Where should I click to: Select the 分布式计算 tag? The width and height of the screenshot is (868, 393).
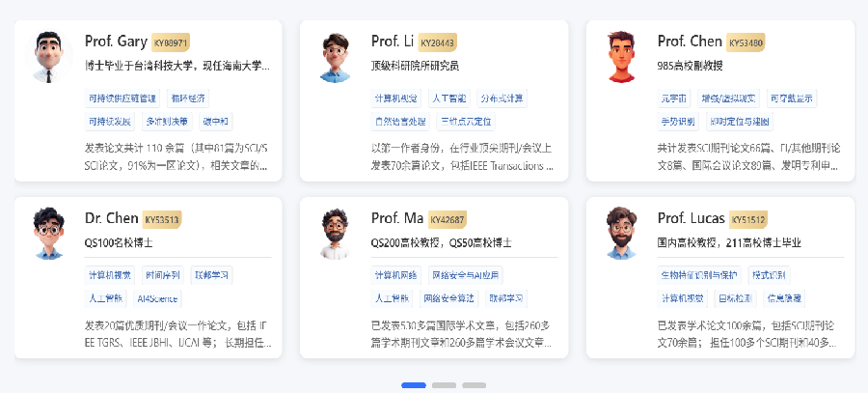coord(502,98)
